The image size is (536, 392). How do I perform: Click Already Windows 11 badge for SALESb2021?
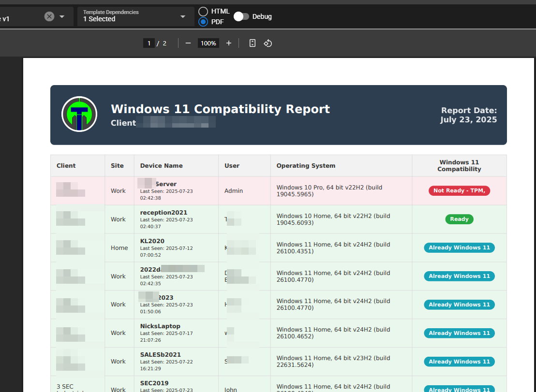click(459, 362)
